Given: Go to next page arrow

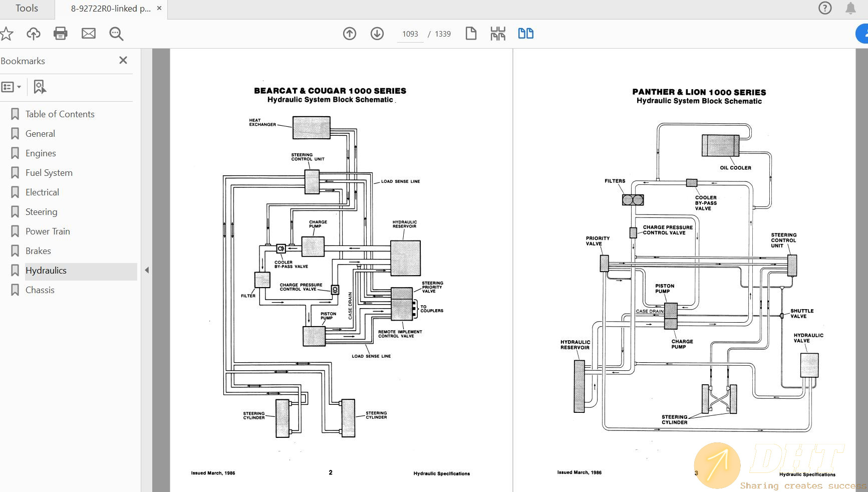Looking at the screenshot, I should (x=377, y=34).
